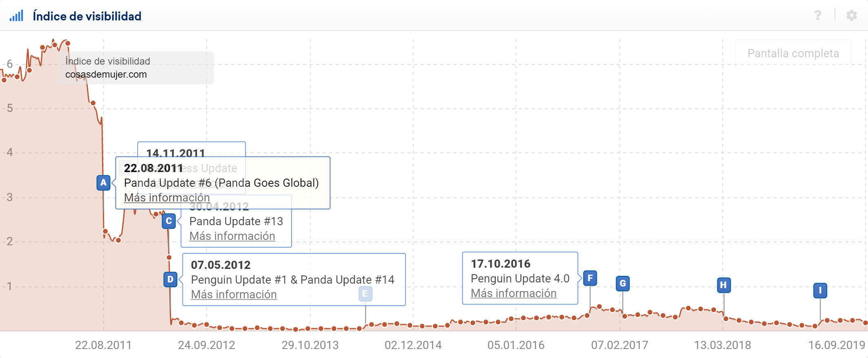The width and height of the screenshot is (868, 358).
Task: Open Más información for Penguin Update 4.0
Action: tap(513, 293)
